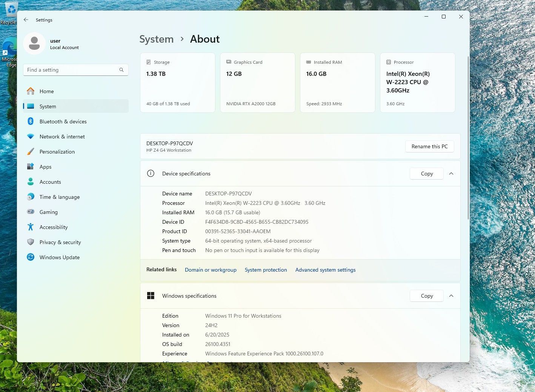Open the Accounts settings page
535x392 pixels.
click(50, 182)
